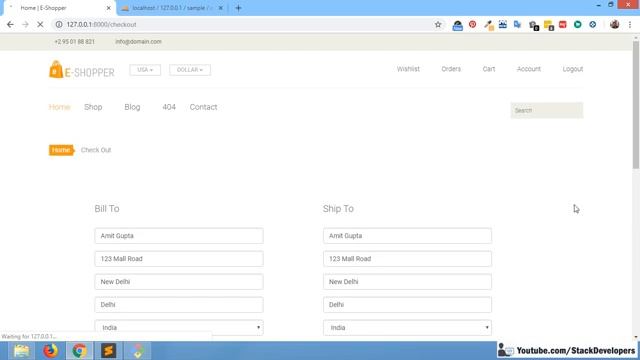Edit Ship To address 123 Mall Road
Viewport: 640px width, 360px height.
coord(407,258)
